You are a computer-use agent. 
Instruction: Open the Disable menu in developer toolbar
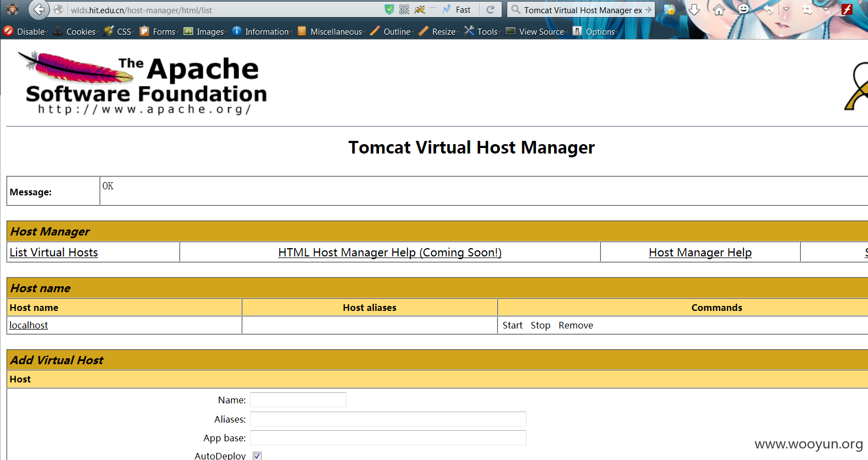click(25, 31)
